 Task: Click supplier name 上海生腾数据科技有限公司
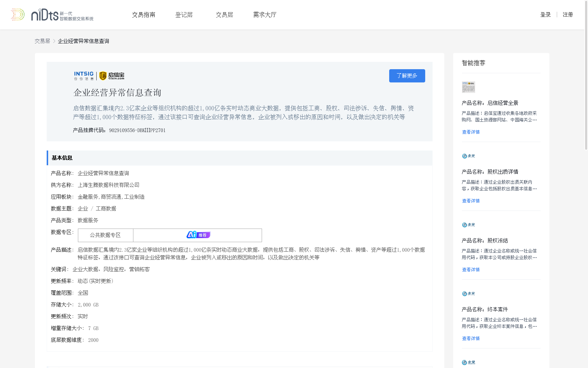[x=108, y=185]
